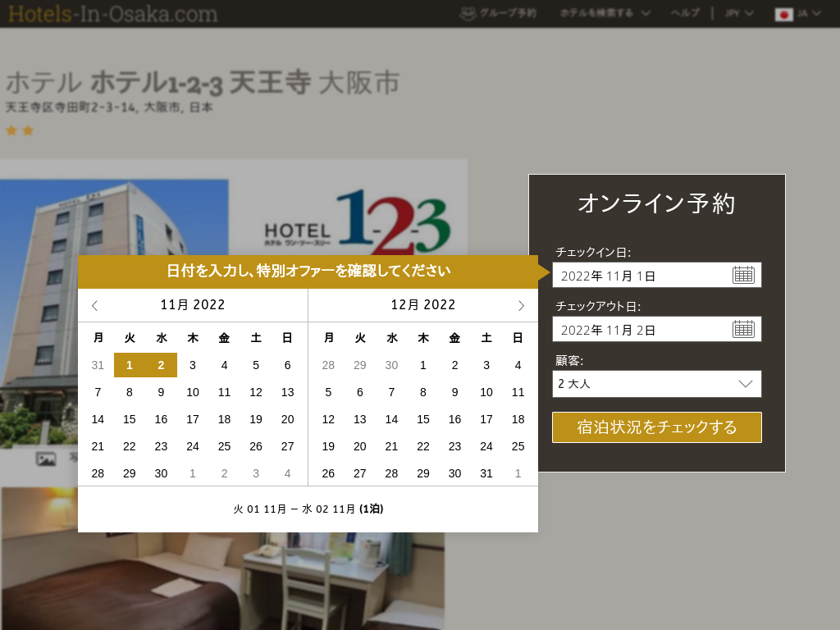Click the Hotel 1-2-3 logo image

pos(358,222)
